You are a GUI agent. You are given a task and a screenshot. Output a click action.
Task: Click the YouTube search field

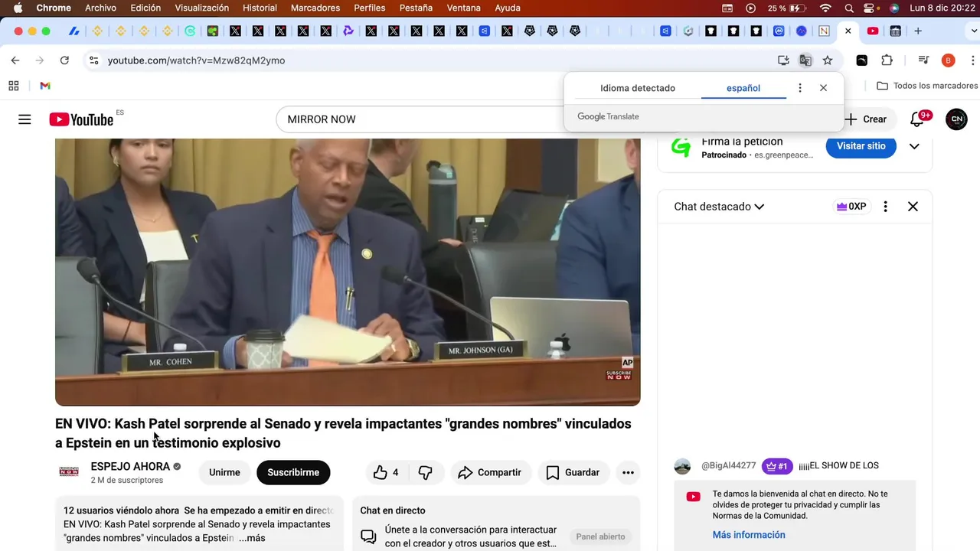[x=420, y=119]
